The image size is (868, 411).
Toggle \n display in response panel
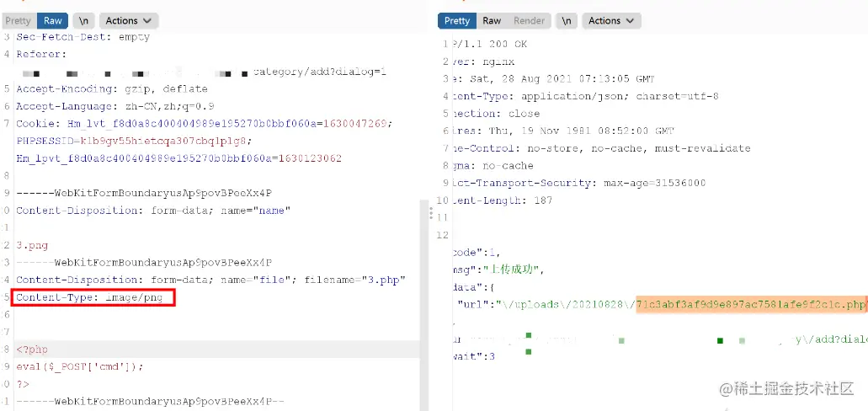(567, 21)
